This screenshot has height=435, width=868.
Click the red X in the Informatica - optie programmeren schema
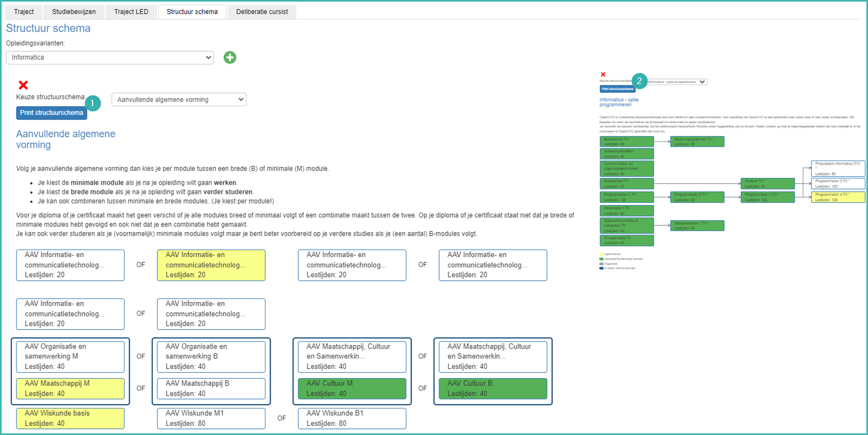coord(603,75)
